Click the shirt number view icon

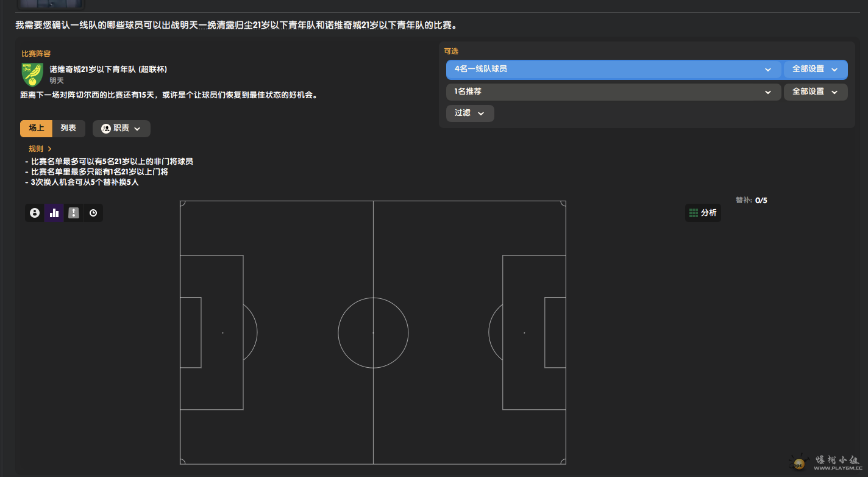[x=74, y=213]
